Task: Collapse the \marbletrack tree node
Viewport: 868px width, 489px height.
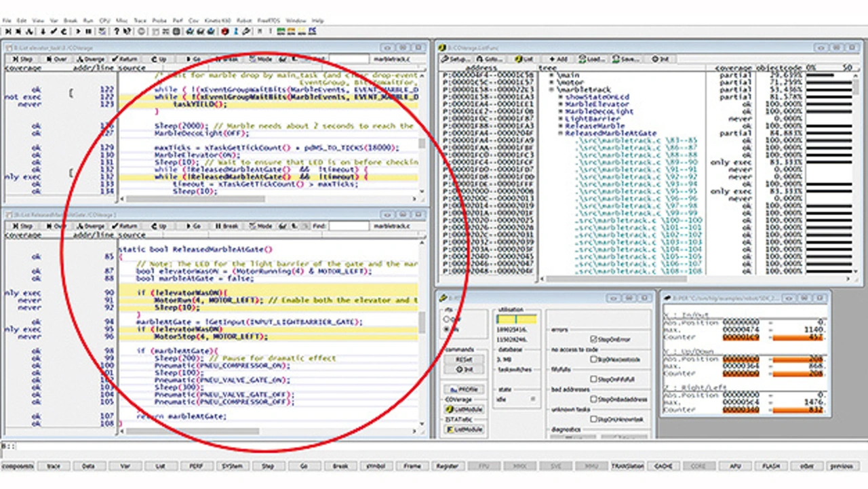Action: [x=551, y=90]
